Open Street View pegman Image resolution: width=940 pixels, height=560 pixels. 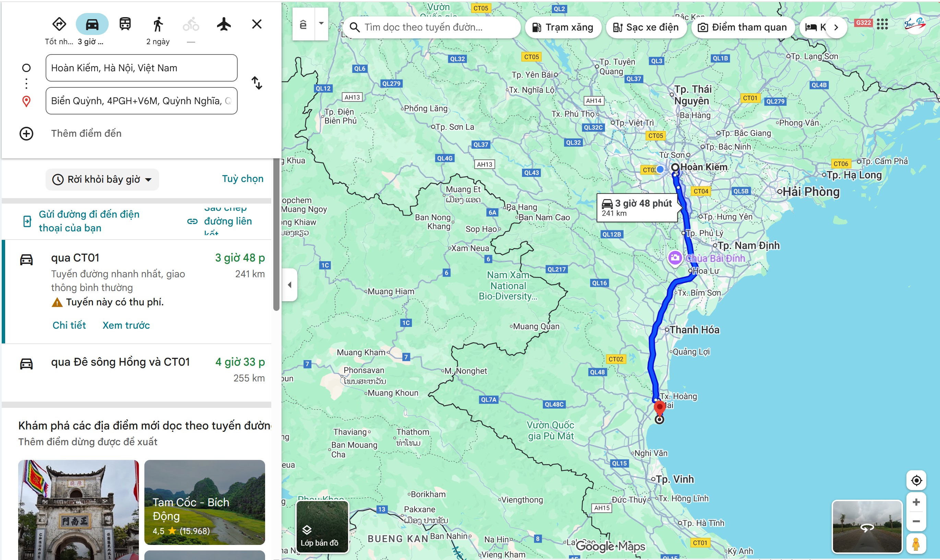pyautogui.click(x=916, y=544)
